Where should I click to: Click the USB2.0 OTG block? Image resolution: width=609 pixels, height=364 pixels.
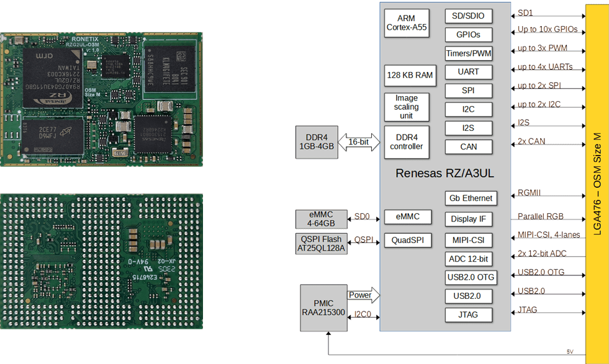pos(469,277)
